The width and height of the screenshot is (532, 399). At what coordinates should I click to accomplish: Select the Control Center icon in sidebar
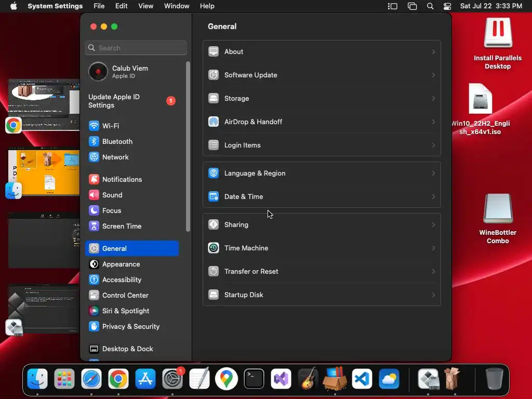pyautogui.click(x=94, y=296)
